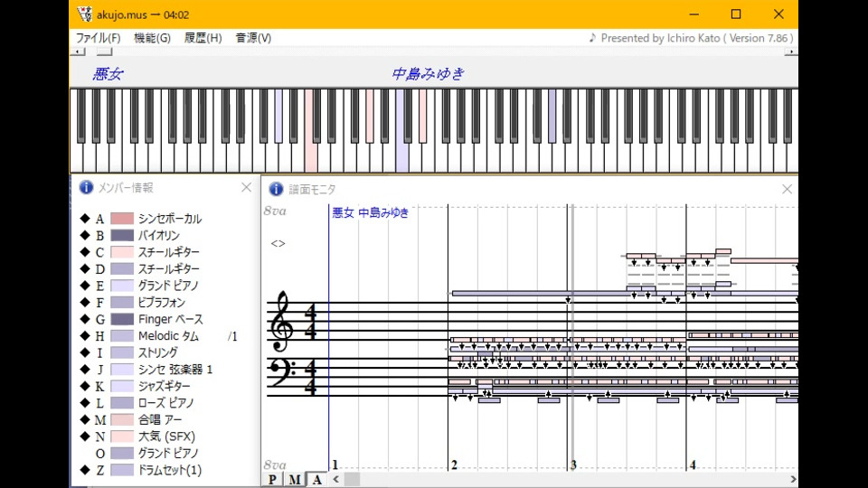Screen dimensions: 868x488
Task: Click the lower 8va label in score
Action: click(x=275, y=465)
